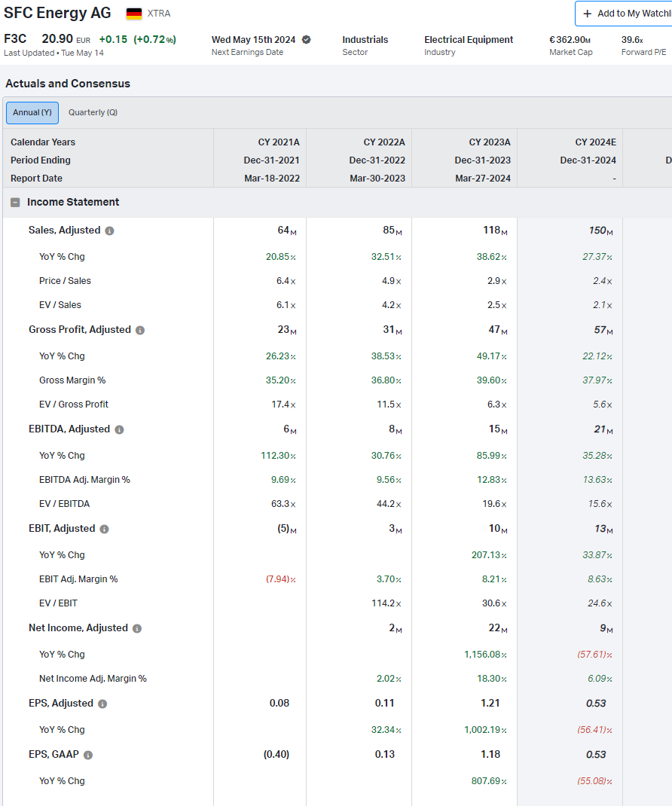672x806 pixels.
Task: Open the Industrials sector link
Action: pos(365,40)
